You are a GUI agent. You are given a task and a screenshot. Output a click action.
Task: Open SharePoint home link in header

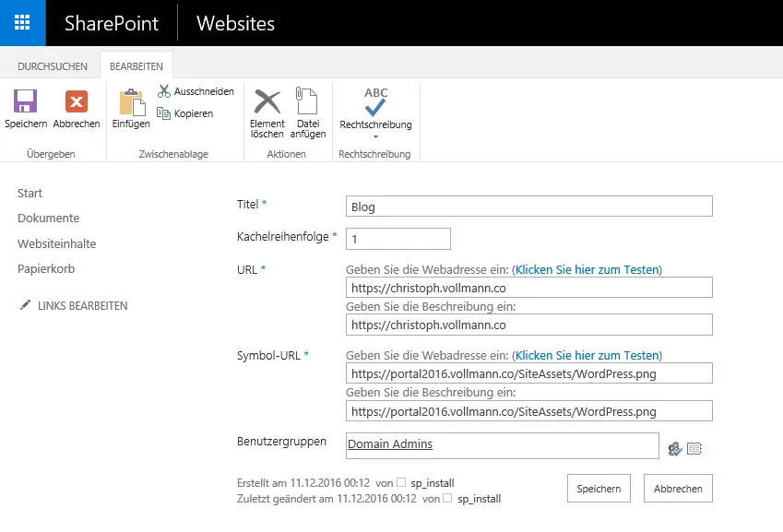(x=112, y=23)
